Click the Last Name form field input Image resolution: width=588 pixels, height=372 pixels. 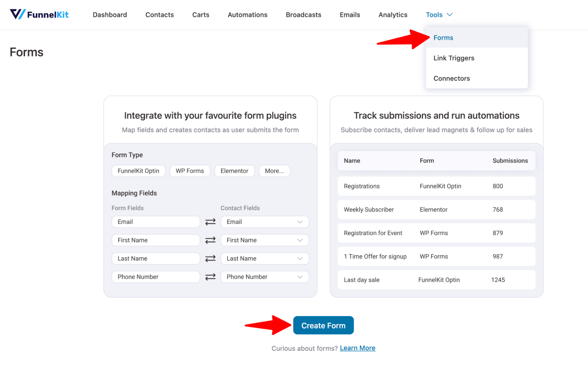156,258
